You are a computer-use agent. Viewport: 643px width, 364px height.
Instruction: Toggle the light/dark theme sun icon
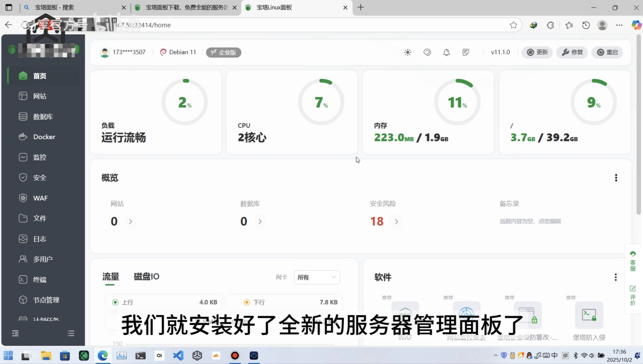[x=408, y=52]
